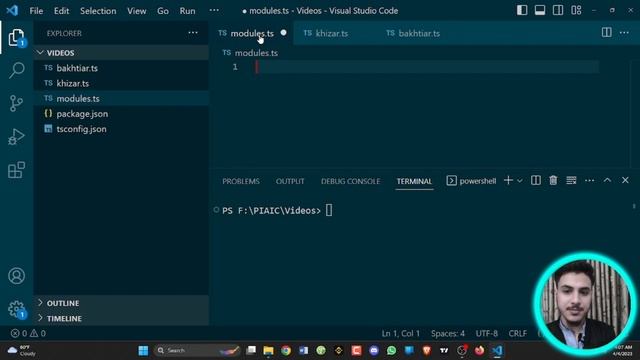The height and width of the screenshot is (360, 640).
Task: Select the TERMINAL panel tab
Action: (414, 181)
